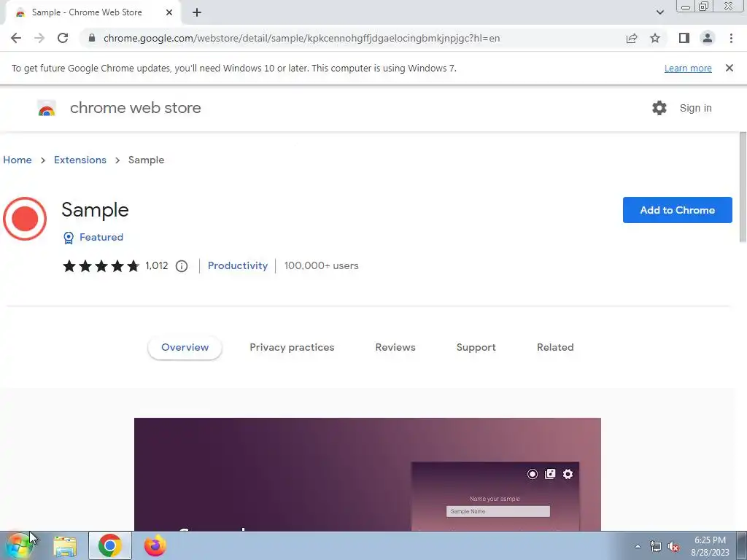Switch to Privacy practices tab
This screenshot has width=747, height=560.
292,348
